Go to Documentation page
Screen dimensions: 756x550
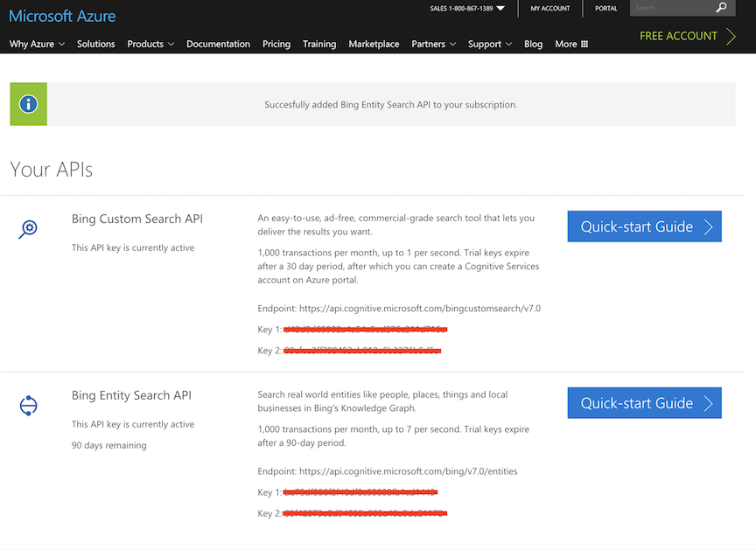[x=218, y=44]
